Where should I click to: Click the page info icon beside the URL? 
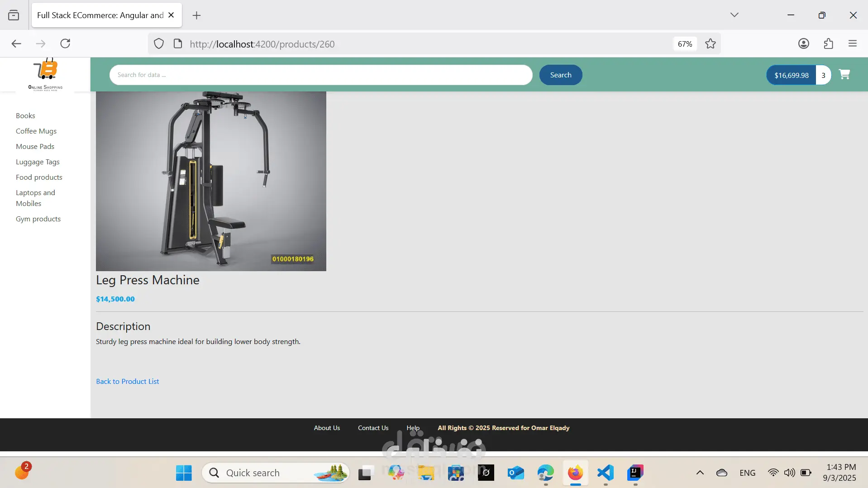pos(178,44)
